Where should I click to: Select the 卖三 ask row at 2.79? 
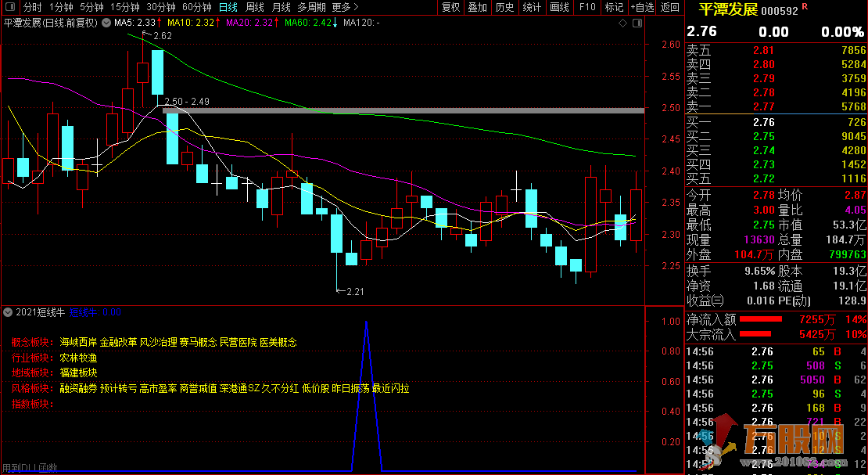[776, 79]
